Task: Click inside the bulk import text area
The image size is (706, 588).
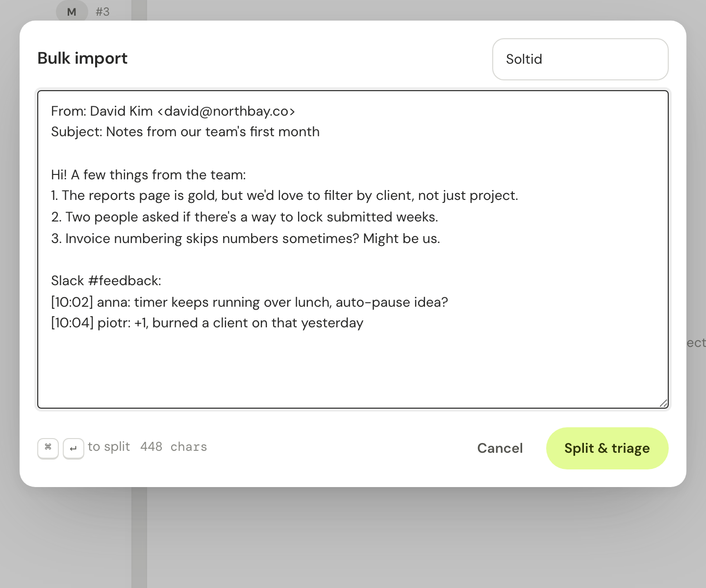Action: (353, 249)
